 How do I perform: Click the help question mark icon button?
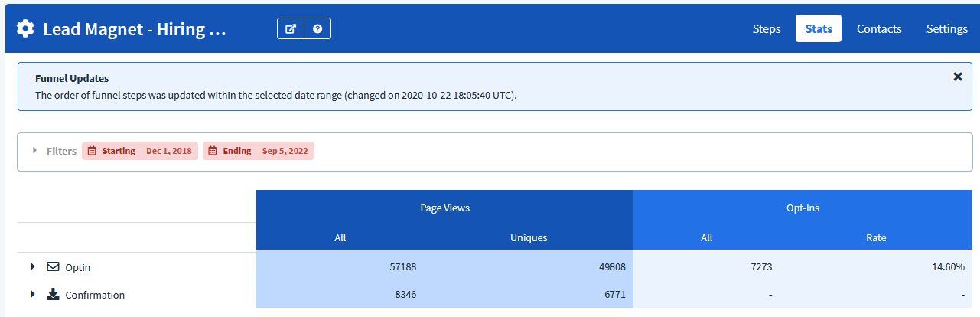click(x=317, y=28)
